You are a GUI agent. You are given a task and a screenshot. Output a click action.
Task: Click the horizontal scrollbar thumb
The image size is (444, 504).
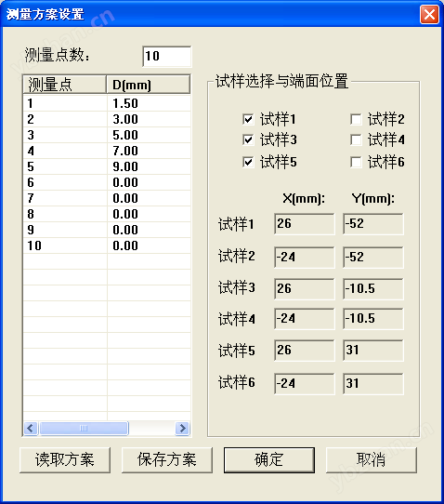click(84, 428)
